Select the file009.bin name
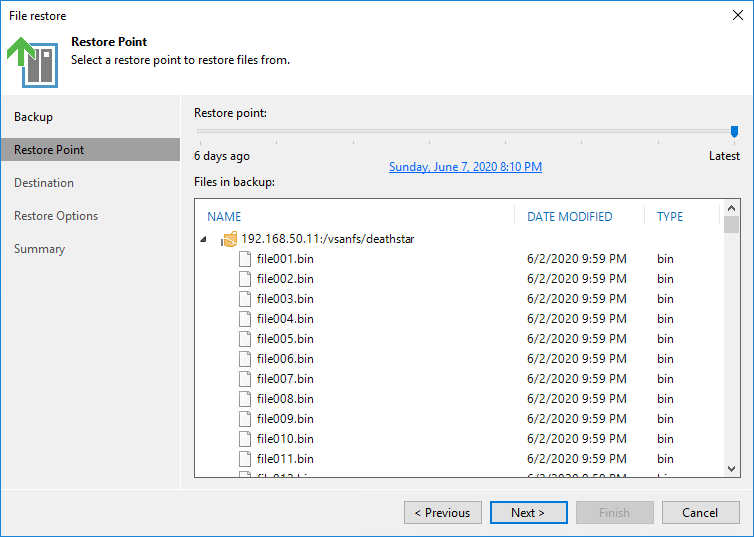The width and height of the screenshot is (754, 537). tap(285, 419)
